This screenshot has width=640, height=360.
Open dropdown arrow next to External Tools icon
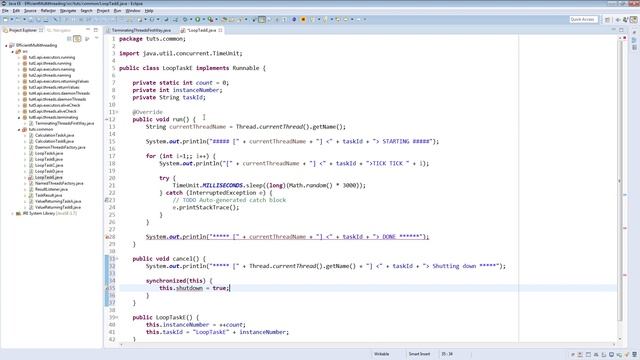click(216, 19)
